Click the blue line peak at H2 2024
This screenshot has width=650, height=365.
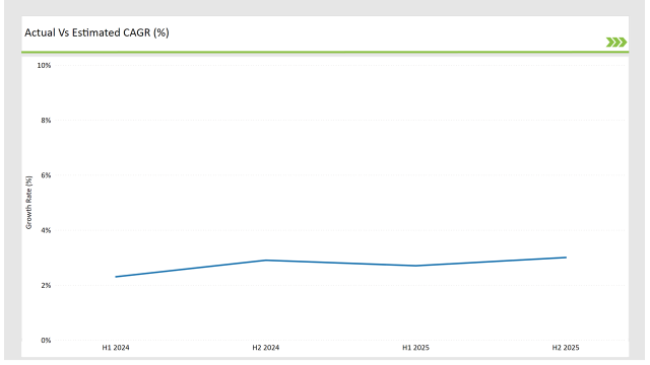click(x=266, y=260)
